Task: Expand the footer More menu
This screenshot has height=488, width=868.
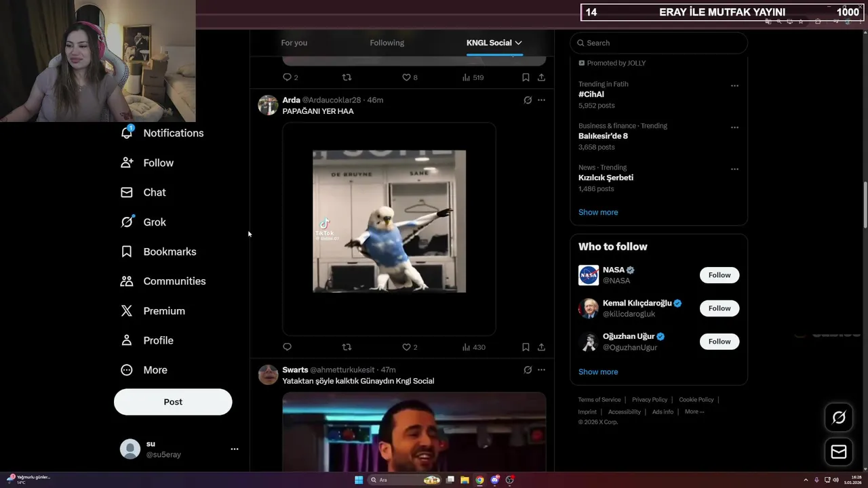Action: [x=694, y=412]
